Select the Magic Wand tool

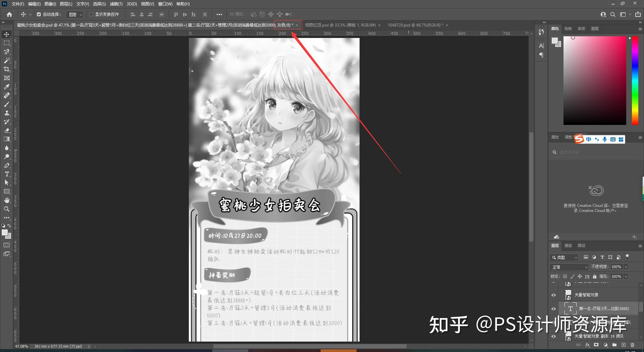click(x=7, y=60)
